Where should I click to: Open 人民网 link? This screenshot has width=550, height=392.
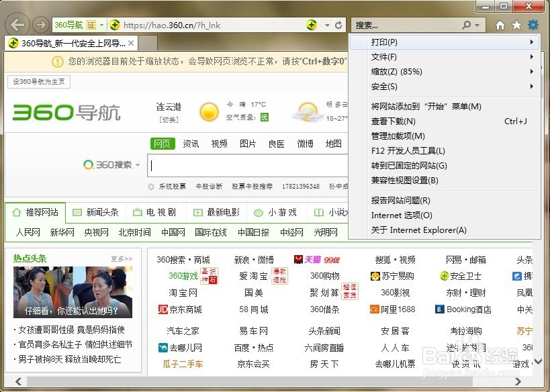click(x=28, y=232)
